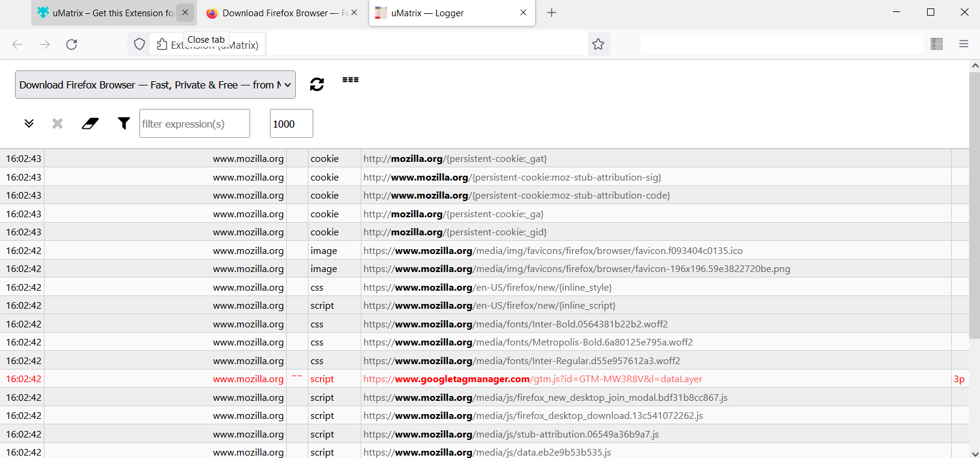The height and width of the screenshot is (458, 980).
Task: Select the _gid persistent cookie entry
Action: coord(455,232)
